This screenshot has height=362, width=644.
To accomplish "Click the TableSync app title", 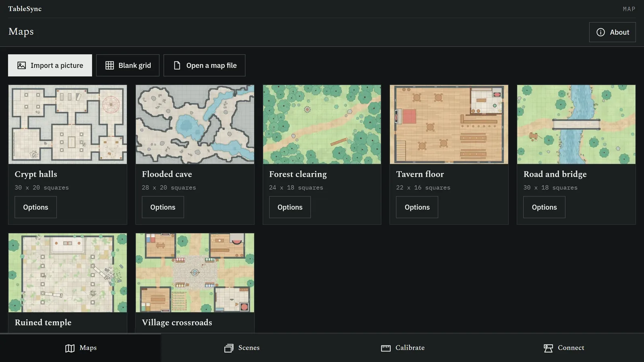I will coord(25,9).
